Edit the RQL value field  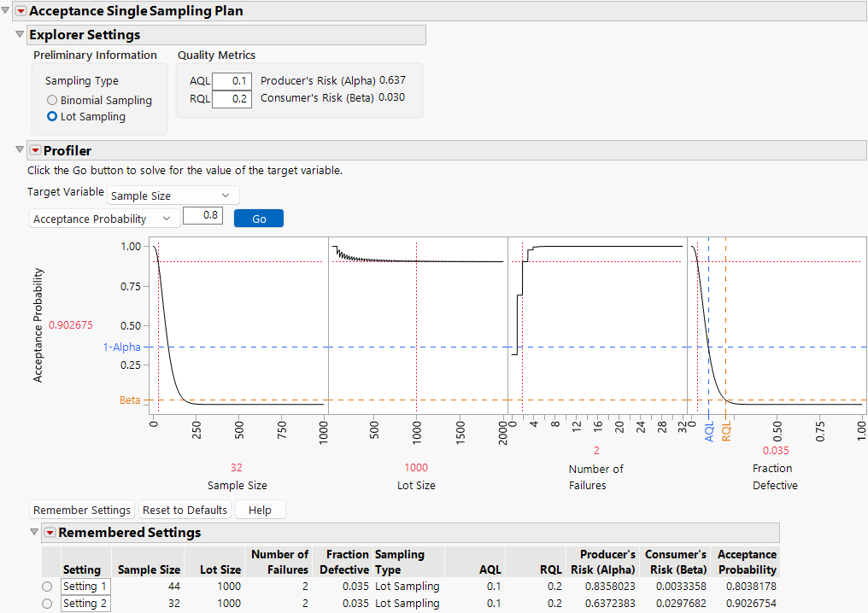[x=232, y=98]
